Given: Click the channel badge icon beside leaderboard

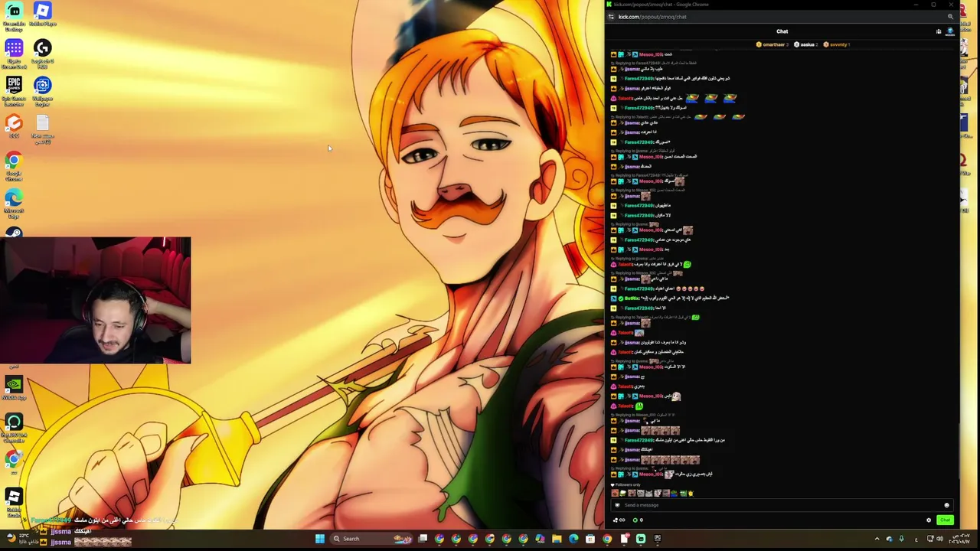Looking at the screenshot, I should coord(950,31).
